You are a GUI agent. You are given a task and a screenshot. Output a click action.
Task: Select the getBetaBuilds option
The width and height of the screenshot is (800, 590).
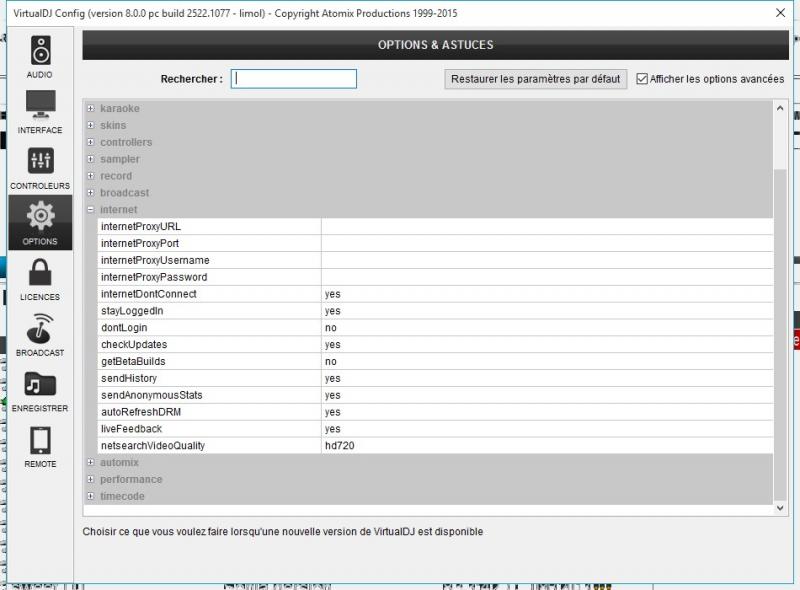click(x=435, y=361)
